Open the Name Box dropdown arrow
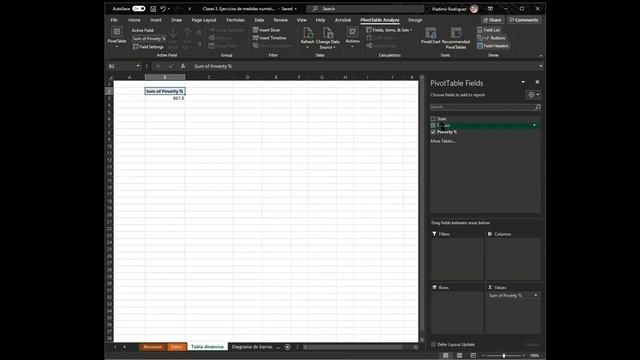Image resolution: width=640 pixels, height=360 pixels. pyautogui.click(x=138, y=66)
